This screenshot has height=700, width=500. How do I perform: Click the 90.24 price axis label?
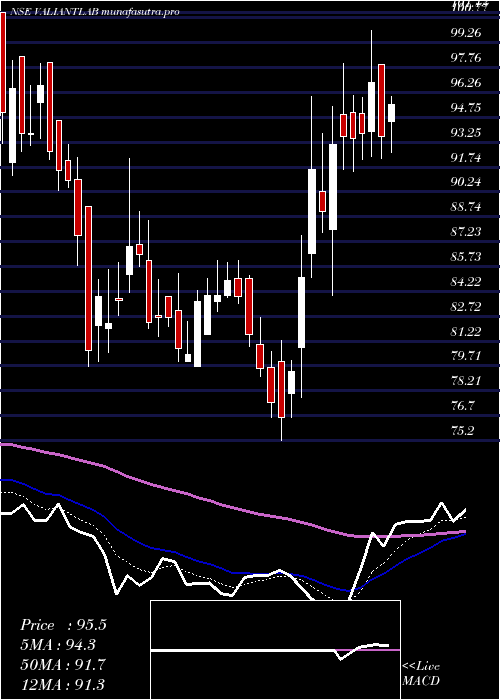pos(466,182)
